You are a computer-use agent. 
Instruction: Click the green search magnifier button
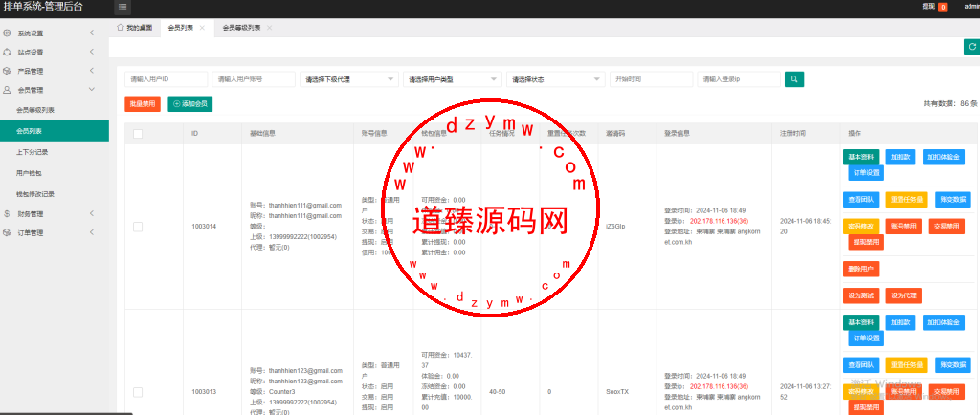tap(793, 79)
